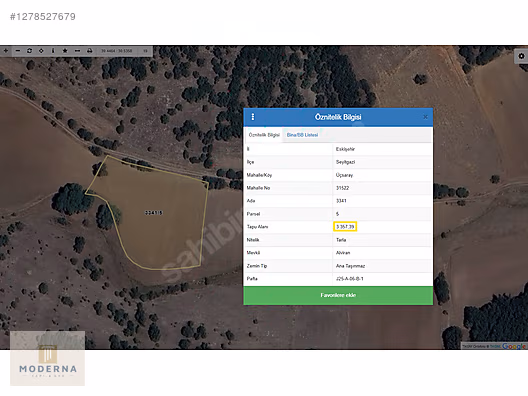Open the three-dot menu in dialog header
Viewport: 528px width, 396px height.
[x=253, y=117]
